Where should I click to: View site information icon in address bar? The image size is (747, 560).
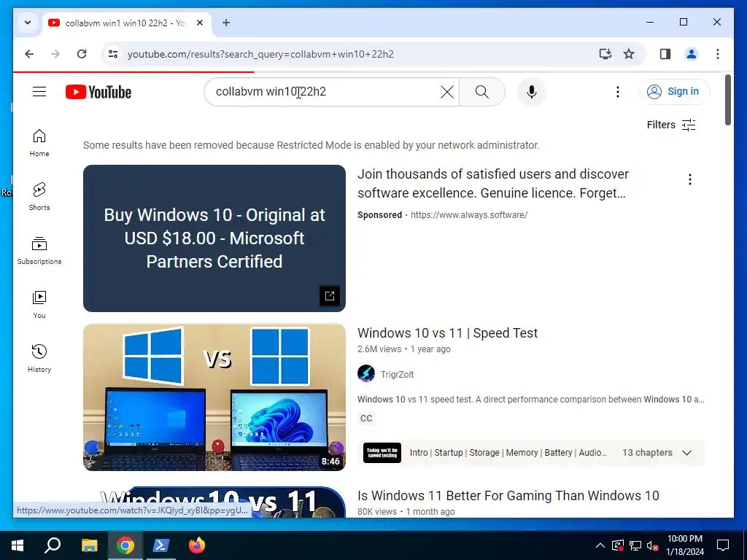(x=113, y=54)
